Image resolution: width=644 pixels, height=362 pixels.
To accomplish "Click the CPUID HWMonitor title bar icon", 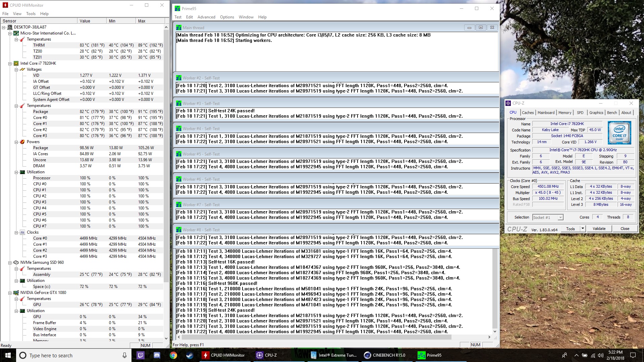I will [x=5, y=5].
